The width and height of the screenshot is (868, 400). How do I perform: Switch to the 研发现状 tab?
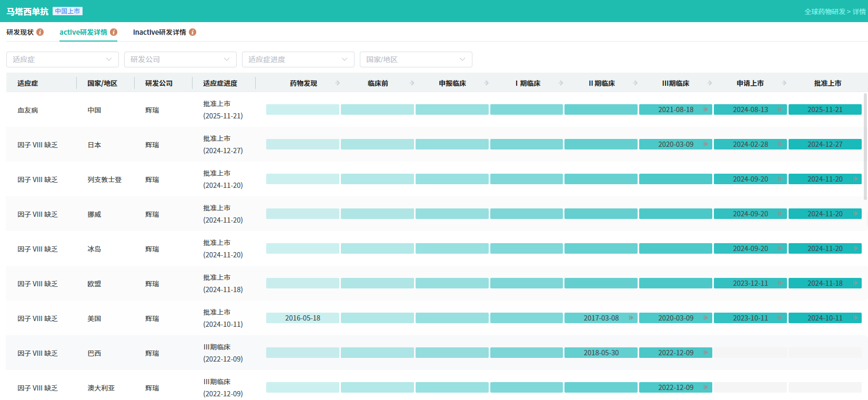[x=20, y=32]
